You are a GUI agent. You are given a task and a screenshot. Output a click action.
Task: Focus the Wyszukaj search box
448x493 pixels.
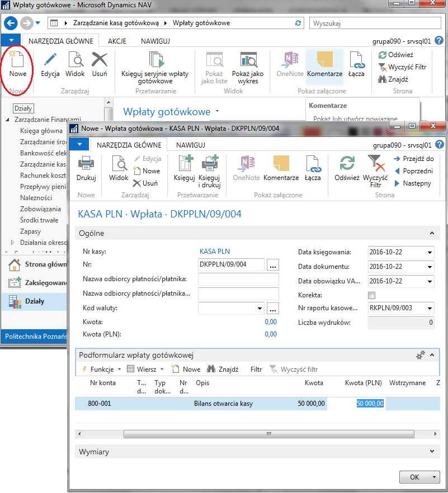click(x=375, y=23)
